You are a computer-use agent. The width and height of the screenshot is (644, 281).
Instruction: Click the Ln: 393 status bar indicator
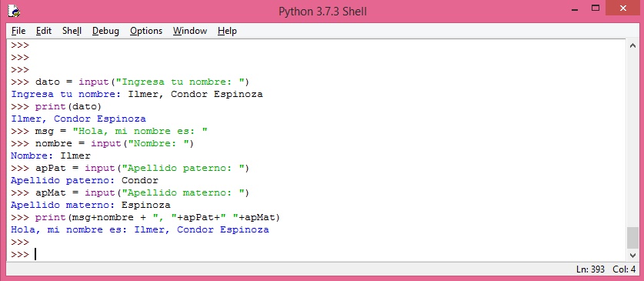[591, 269]
